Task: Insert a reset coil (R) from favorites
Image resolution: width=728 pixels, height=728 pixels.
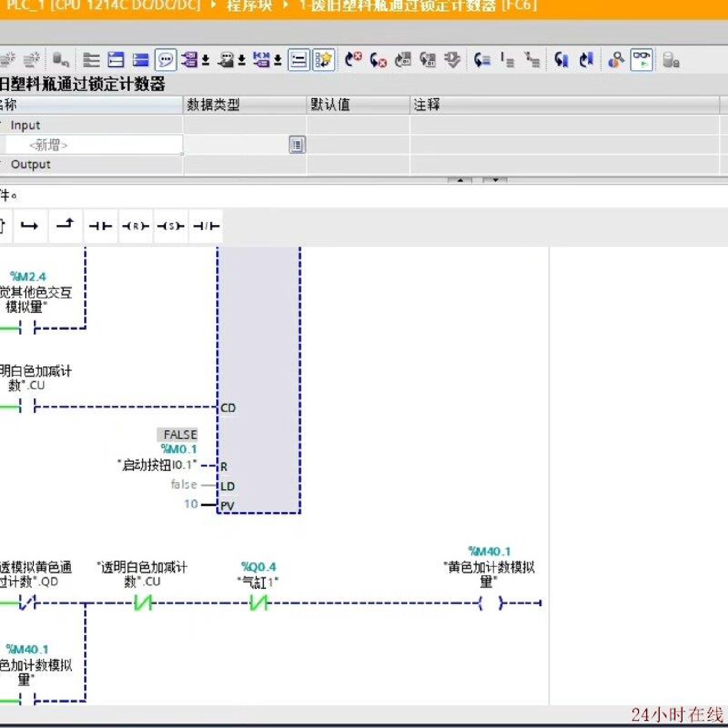Action: 135,225
